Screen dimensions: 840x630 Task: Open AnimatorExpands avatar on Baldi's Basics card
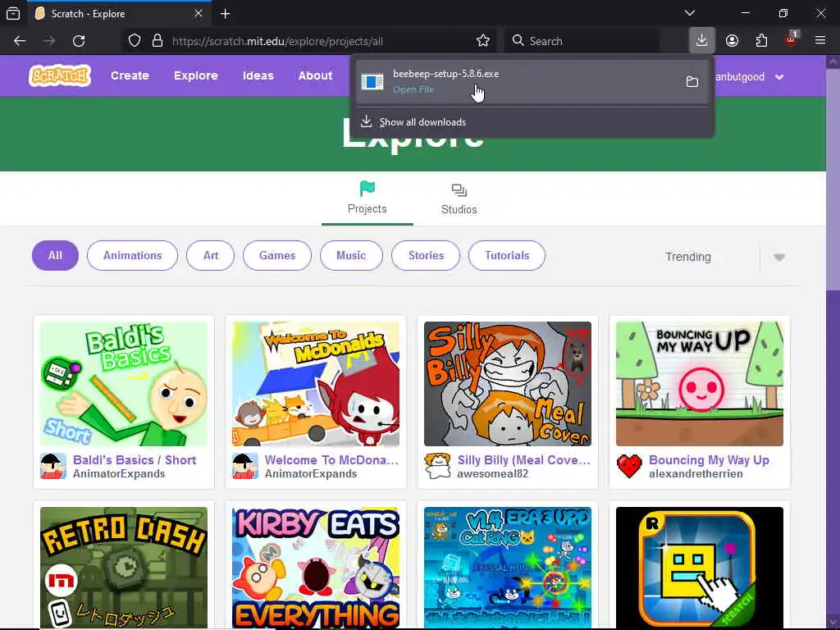pyautogui.click(x=53, y=466)
